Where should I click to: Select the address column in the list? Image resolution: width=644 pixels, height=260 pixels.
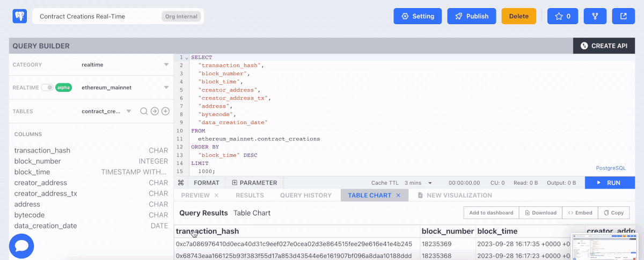[91, 204]
